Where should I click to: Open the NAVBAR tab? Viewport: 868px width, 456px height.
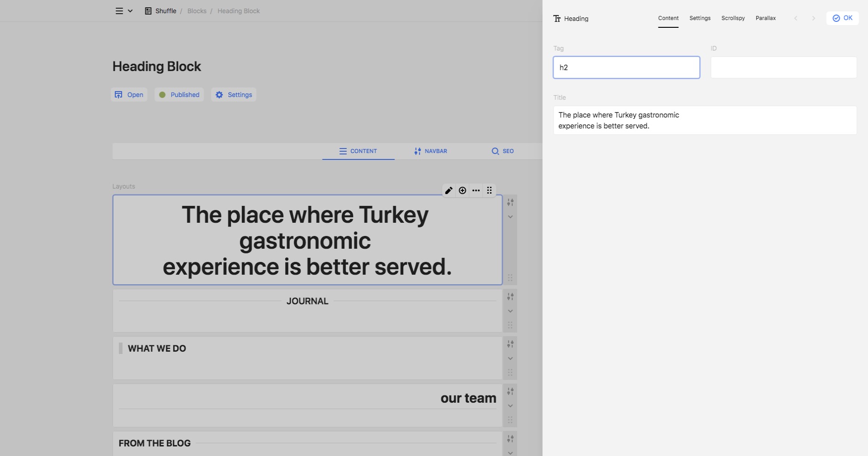pos(431,151)
